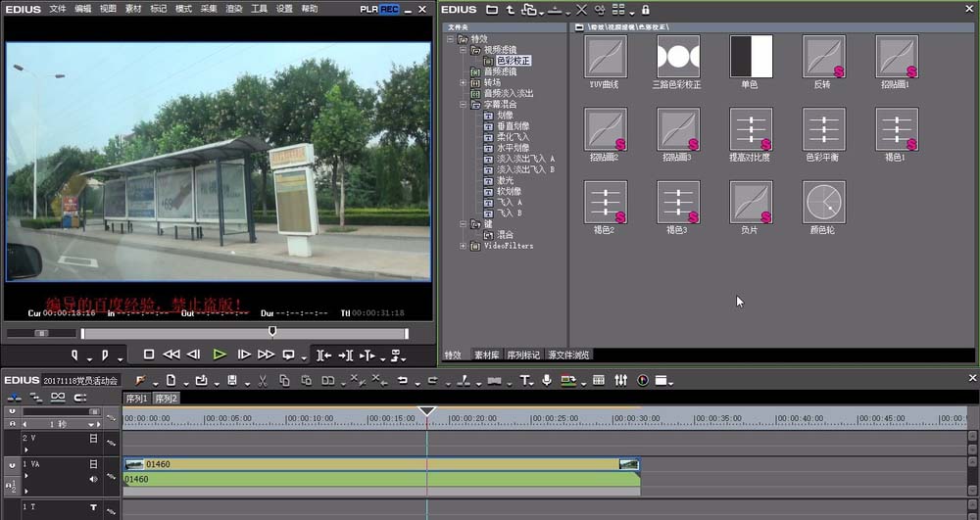Click the voice-over microphone icon
The width and height of the screenshot is (980, 520).
tap(547, 380)
